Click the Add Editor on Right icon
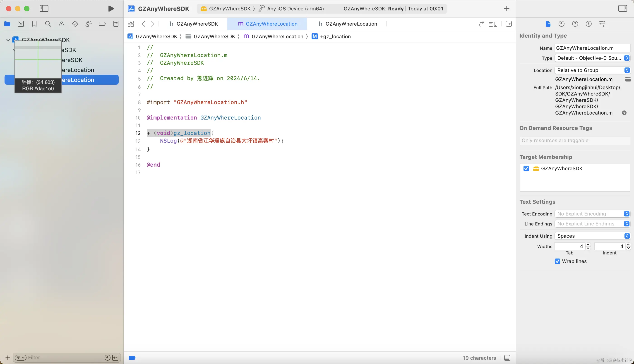 pos(509,24)
